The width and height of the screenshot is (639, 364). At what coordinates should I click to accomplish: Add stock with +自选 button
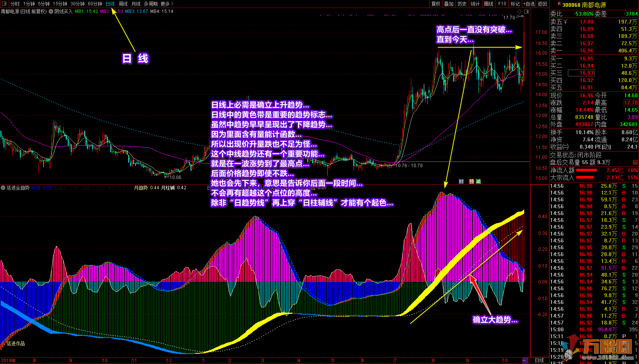(529, 4)
